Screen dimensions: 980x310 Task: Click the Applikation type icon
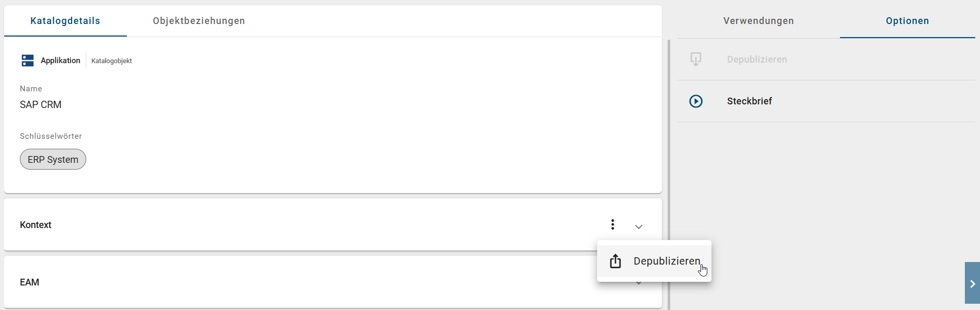click(27, 60)
